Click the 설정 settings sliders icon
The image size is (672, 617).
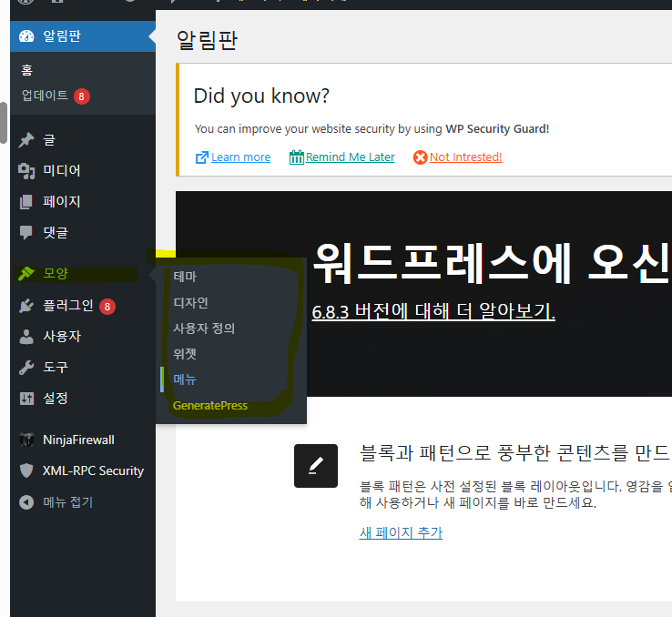pyautogui.click(x=26, y=399)
